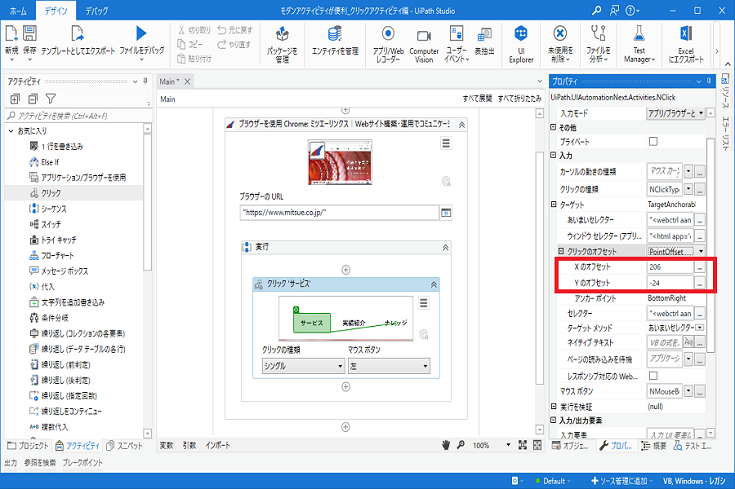Click the Debug File play icon
735x489 pixels.
click(141, 33)
